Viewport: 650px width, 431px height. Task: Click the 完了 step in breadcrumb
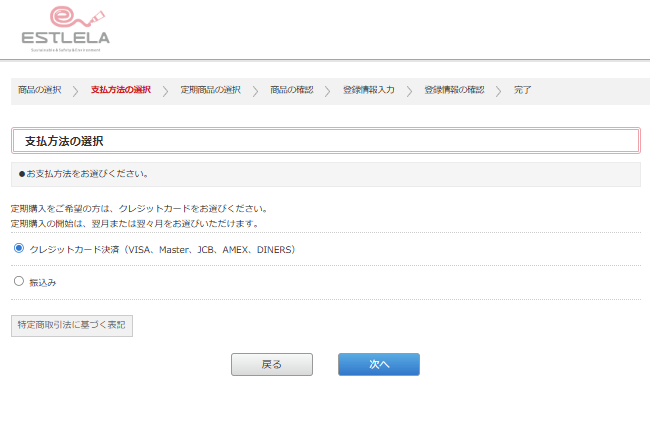click(523, 90)
